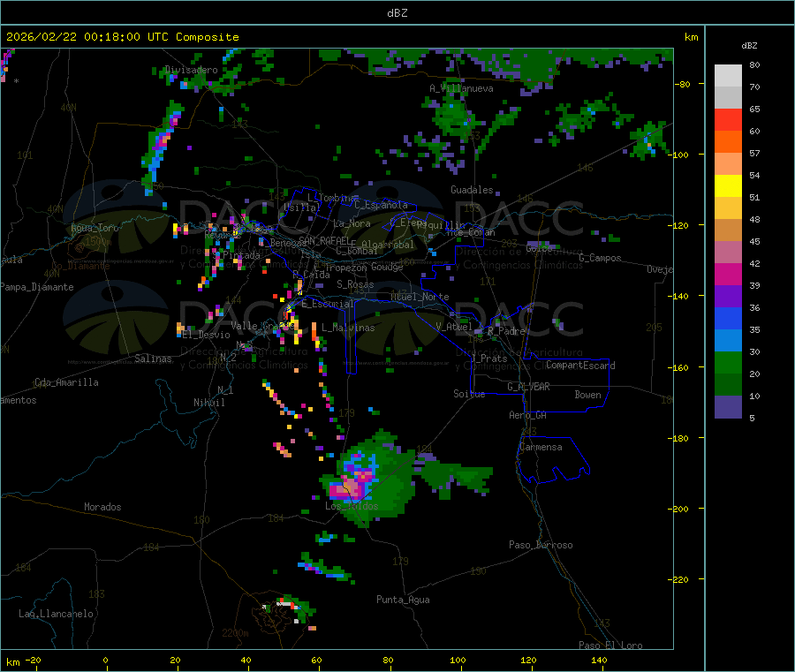Click the C_Española label
795x672 pixels.
(381, 205)
